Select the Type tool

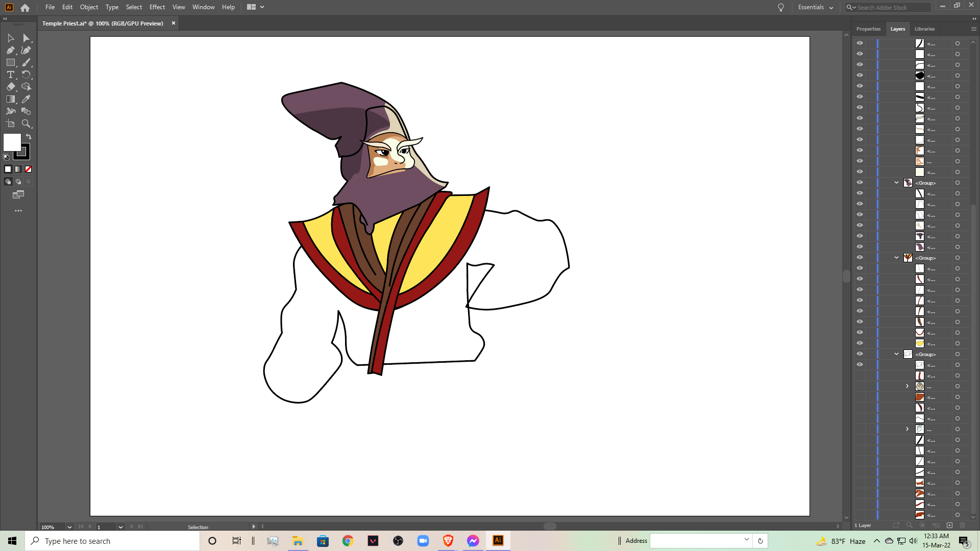click(11, 75)
